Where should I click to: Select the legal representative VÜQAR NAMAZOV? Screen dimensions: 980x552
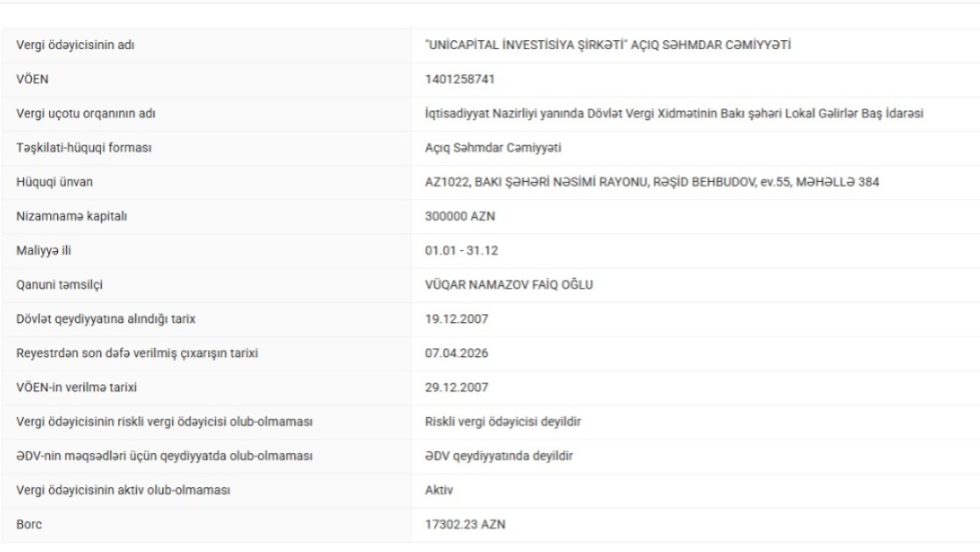click(x=509, y=285)
